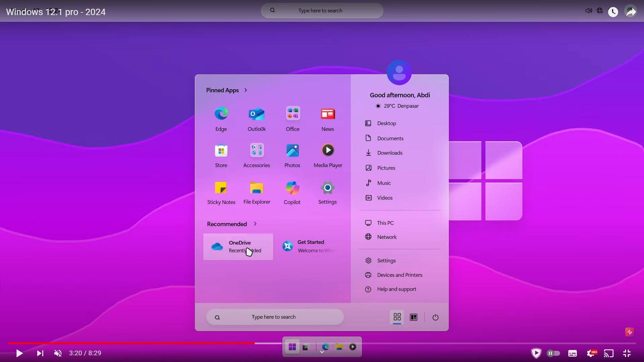
Task: Click the red video progress bar
Action: click(134, 343)
